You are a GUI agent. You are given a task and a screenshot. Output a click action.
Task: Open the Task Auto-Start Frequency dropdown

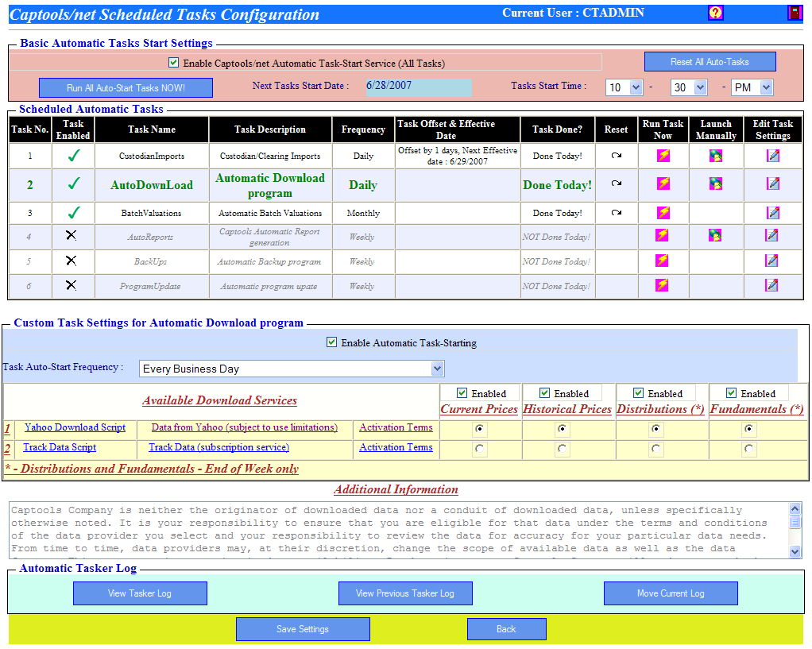[436, 368]
